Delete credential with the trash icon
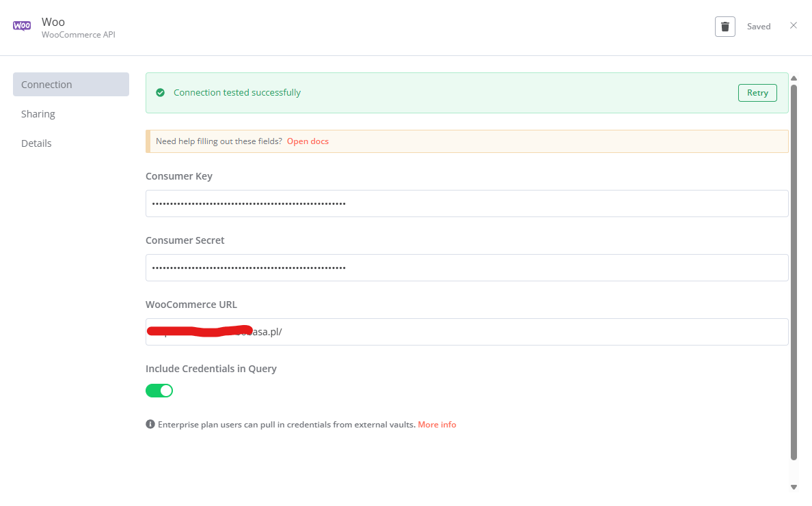Viewport: 812px width, 506px height. (725, 27)
